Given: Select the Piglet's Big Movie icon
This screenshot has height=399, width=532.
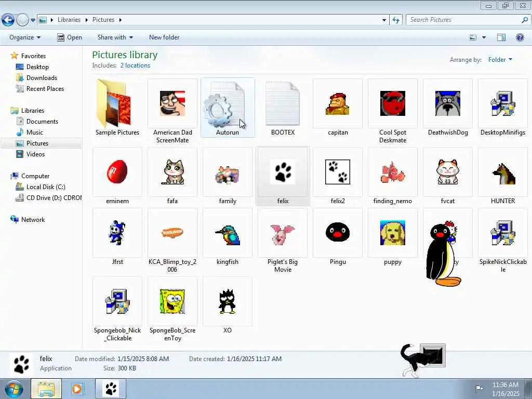Looking at the screenshot, I should point(283,234).
